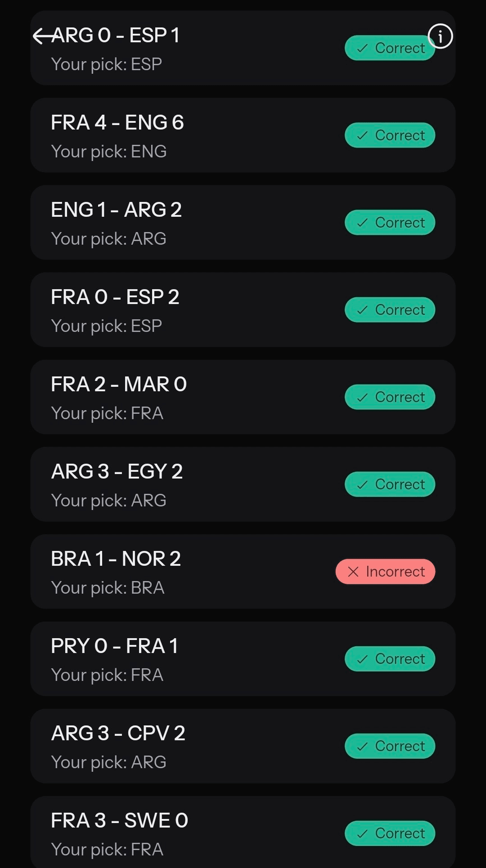Click the Correct badge for ENG 1 - ARG 2
The image size is (486, 868).
pyautogui.click(x=390, y=223)
